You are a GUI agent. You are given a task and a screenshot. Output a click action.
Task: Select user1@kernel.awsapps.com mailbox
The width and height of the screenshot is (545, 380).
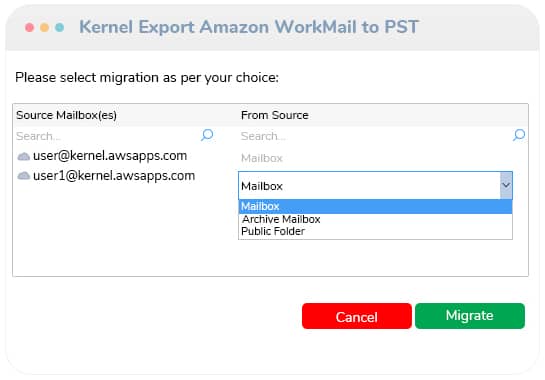tap(114, 176)
